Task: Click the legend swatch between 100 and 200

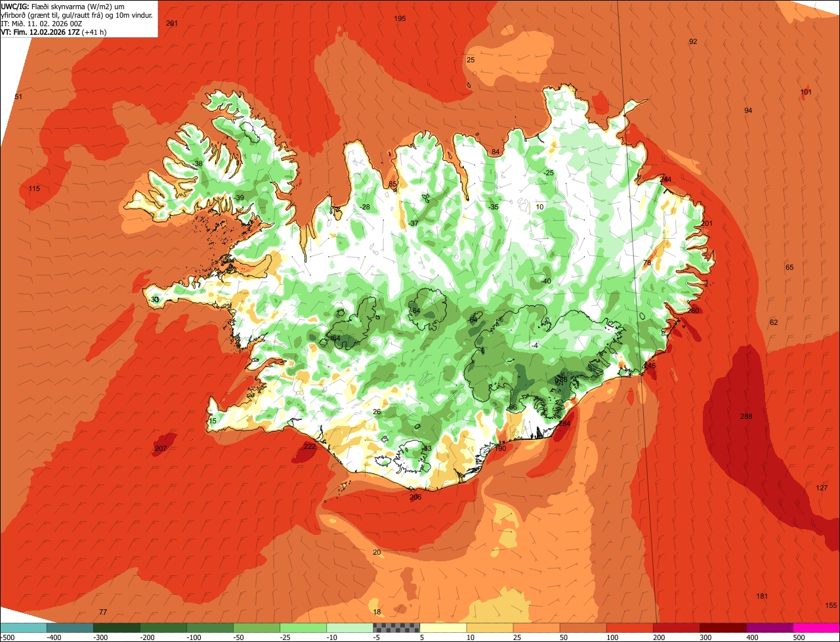Action: click(x=629, y=628)
